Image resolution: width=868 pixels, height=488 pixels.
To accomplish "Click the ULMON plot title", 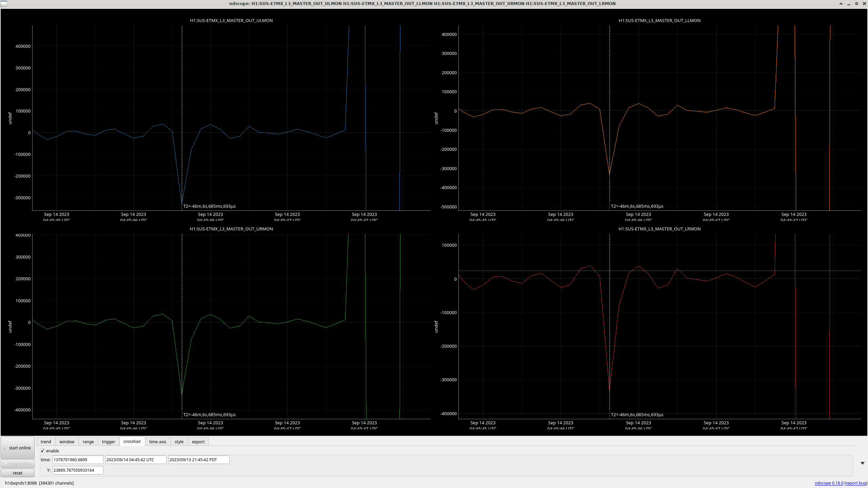I will pos(231,20).
